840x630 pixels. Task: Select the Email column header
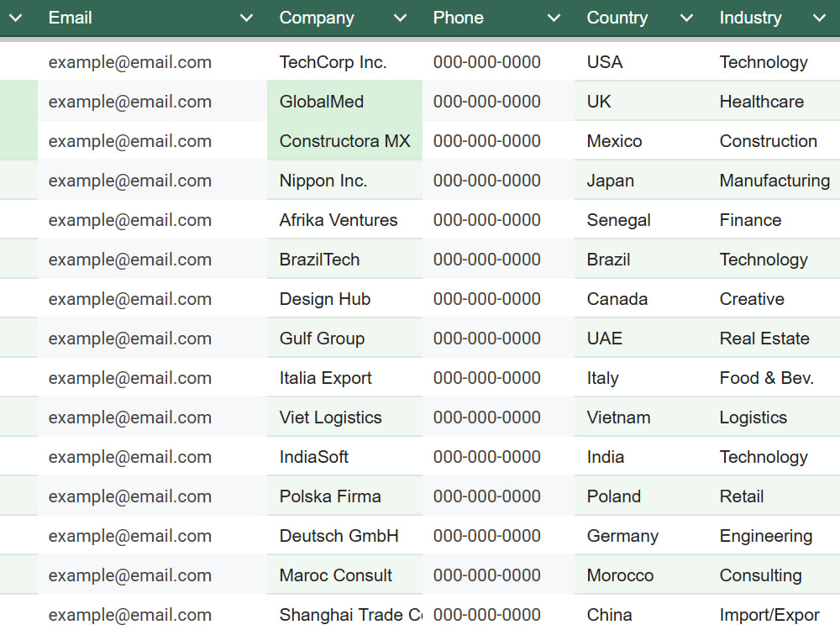pyautogui.click(x=153, y=18)
